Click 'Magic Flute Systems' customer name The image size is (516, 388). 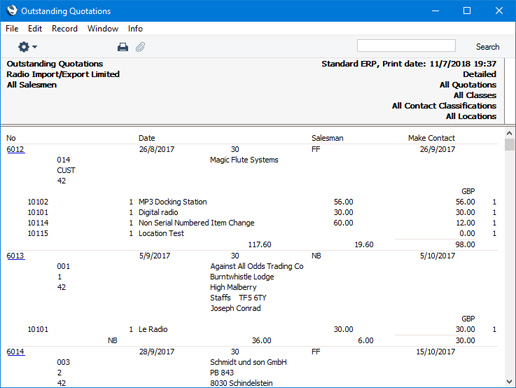coord(244,160)
